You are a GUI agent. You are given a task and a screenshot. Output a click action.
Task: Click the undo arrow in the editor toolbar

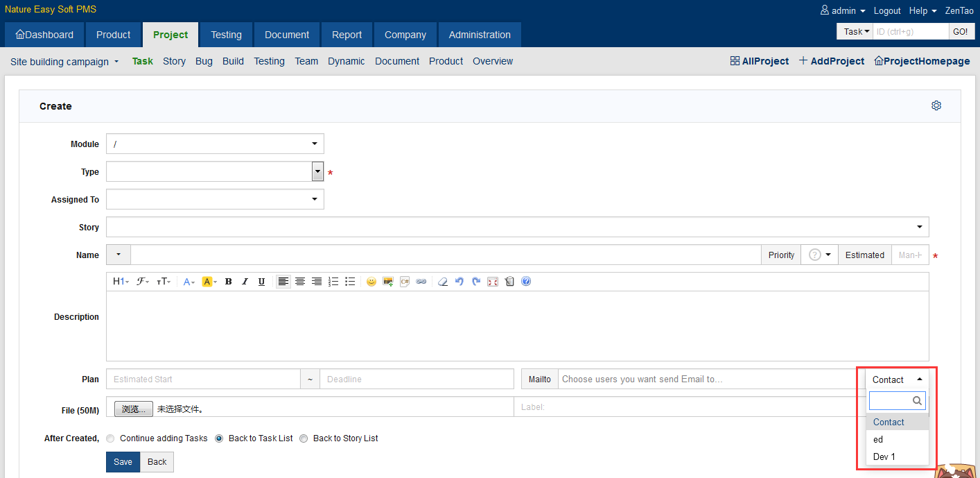coord(460,282)
